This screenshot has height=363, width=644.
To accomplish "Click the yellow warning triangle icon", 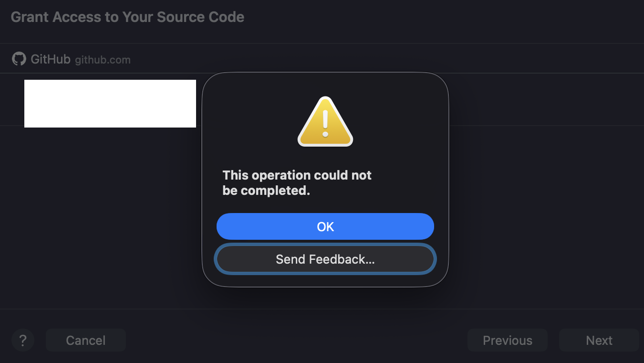I will pos(325,121).
